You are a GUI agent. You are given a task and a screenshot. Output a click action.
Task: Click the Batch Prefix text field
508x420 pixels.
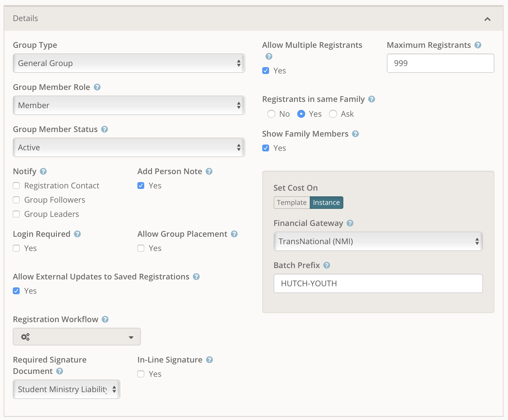click(x=378, y=283)
